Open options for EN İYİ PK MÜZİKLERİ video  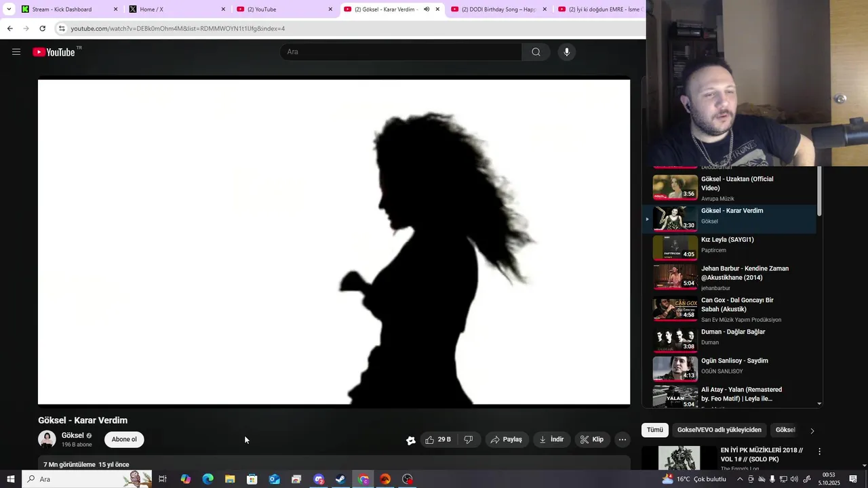[x=819, y=451]
